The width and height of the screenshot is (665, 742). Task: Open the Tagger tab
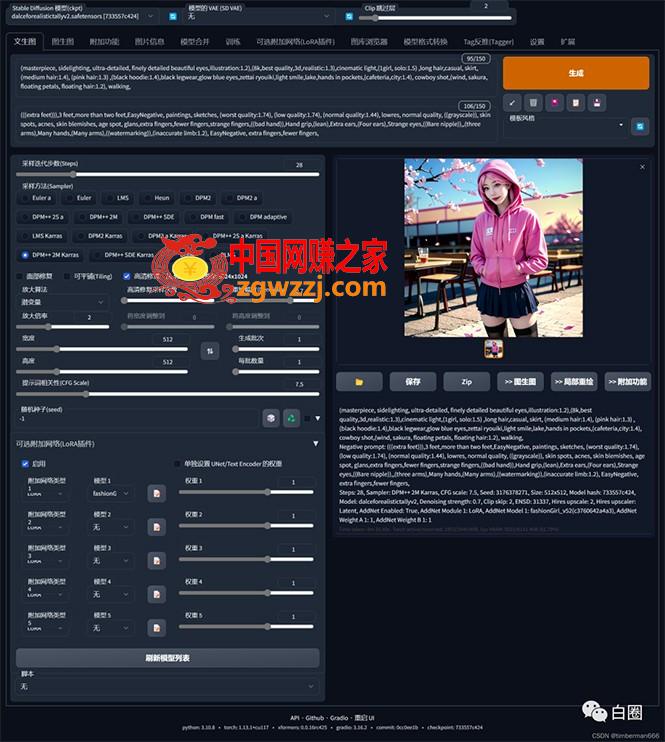click(488, 42)
